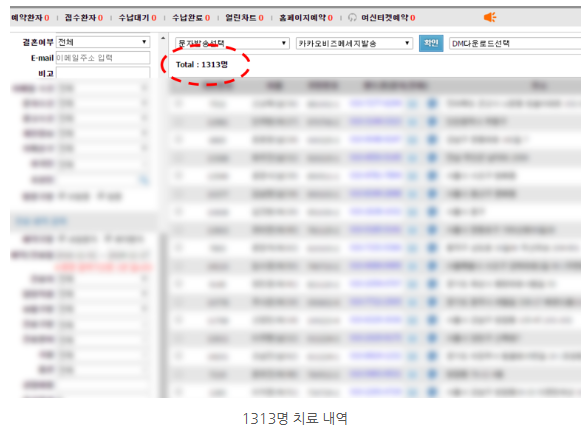Open the DM다운로드선택 dropdown
Image resolution: width=588 pixels, height=440 pixels.
pyautogui.click(x=515, y=44)
